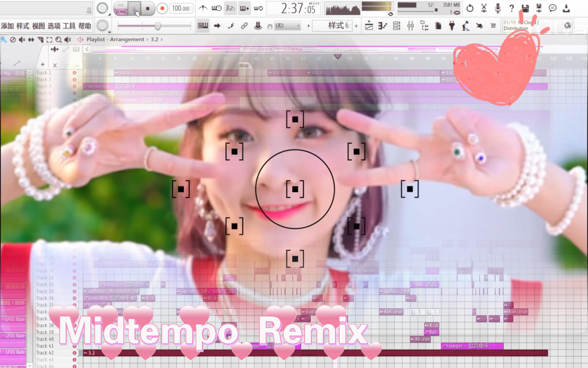The width and height of the screenshot is (588, 368).
Task: Toggle the countdown before recording icon
Action: pos(230,8)
